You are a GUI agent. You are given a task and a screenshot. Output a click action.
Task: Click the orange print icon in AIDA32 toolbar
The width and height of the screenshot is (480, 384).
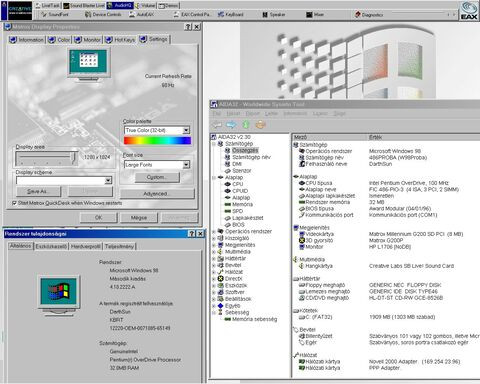tap(261, 125)
